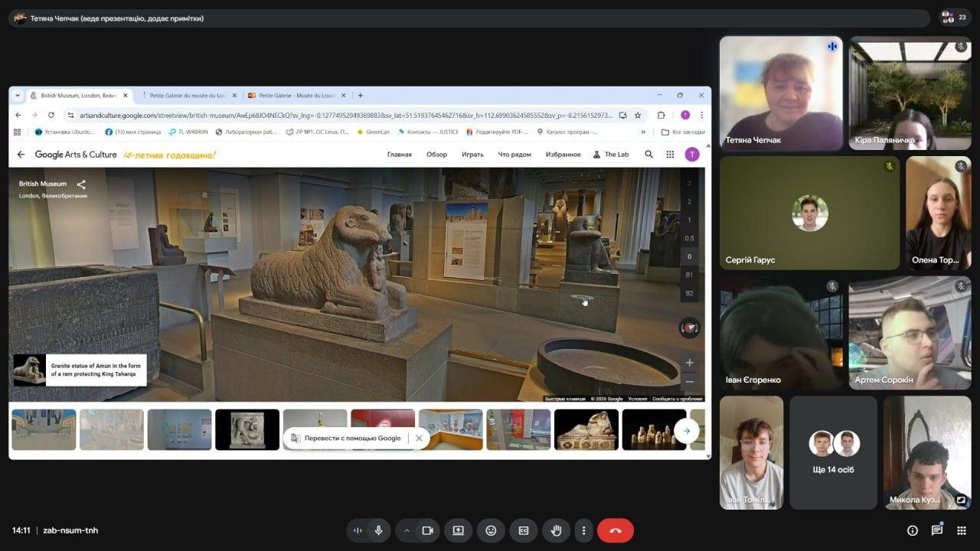Image resolution: width=980 pixels, height=551 pixels.
Task: Open Обзор menu item
Action: pos(436,155)
